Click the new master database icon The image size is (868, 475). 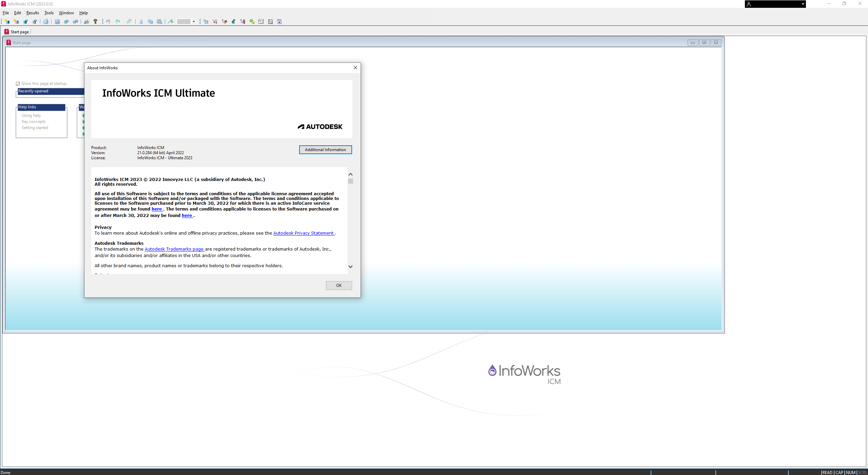[7, 21]
